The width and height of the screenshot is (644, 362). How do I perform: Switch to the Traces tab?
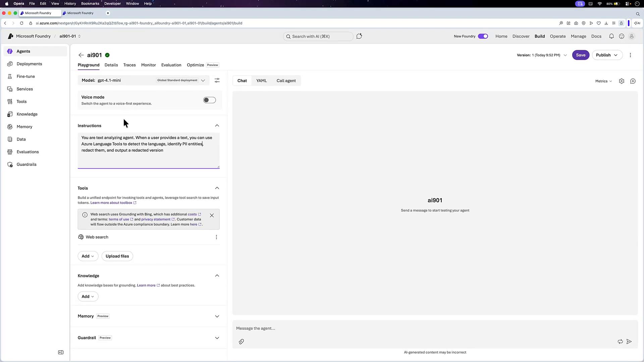[129, 65]
